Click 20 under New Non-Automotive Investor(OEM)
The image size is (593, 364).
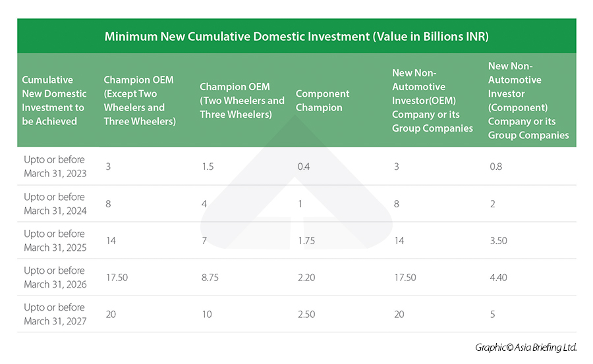click(x=399, y=315)
